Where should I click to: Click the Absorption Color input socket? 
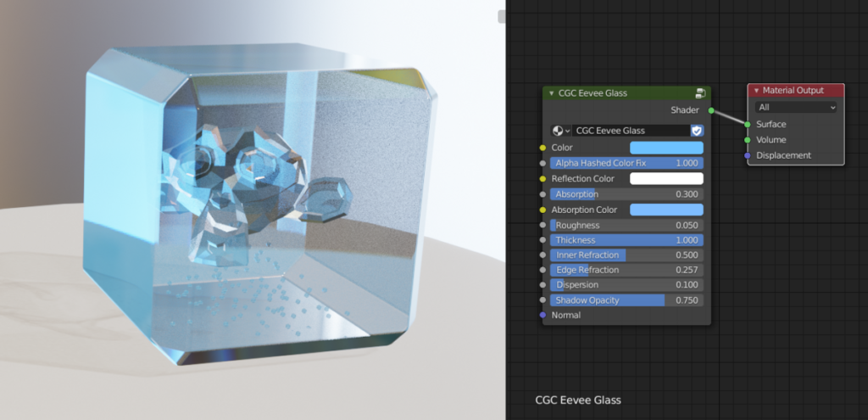[542, 210]
